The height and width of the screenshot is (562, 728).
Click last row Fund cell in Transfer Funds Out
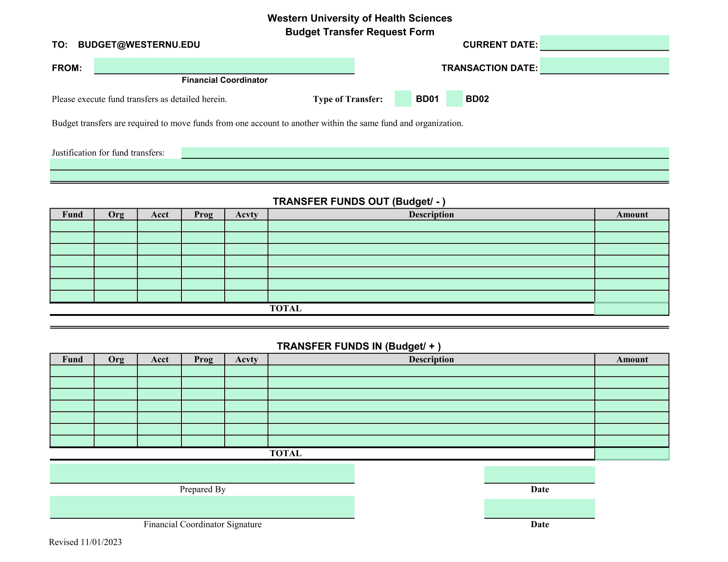click(x=72, y=296)
